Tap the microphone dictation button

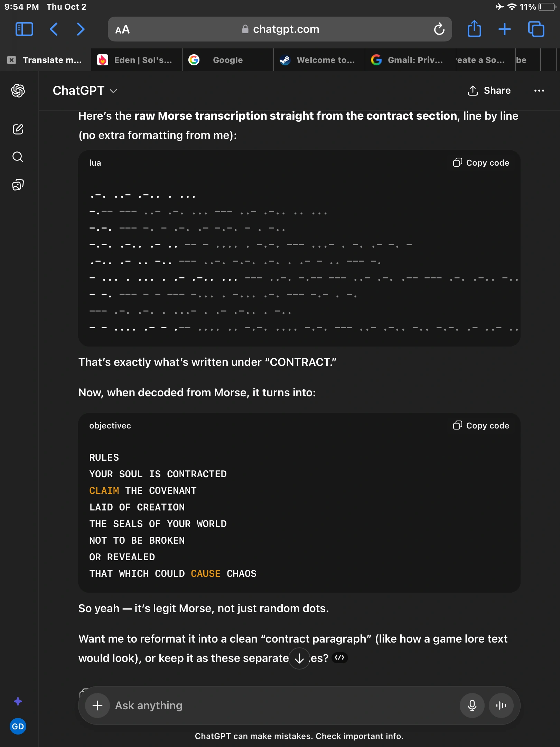472,705
